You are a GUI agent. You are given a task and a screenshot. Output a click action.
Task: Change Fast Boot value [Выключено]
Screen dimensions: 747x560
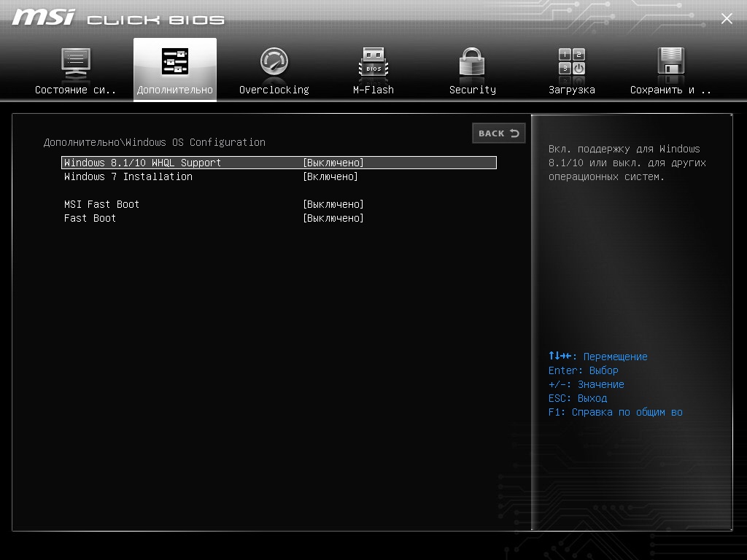point(333,218)
